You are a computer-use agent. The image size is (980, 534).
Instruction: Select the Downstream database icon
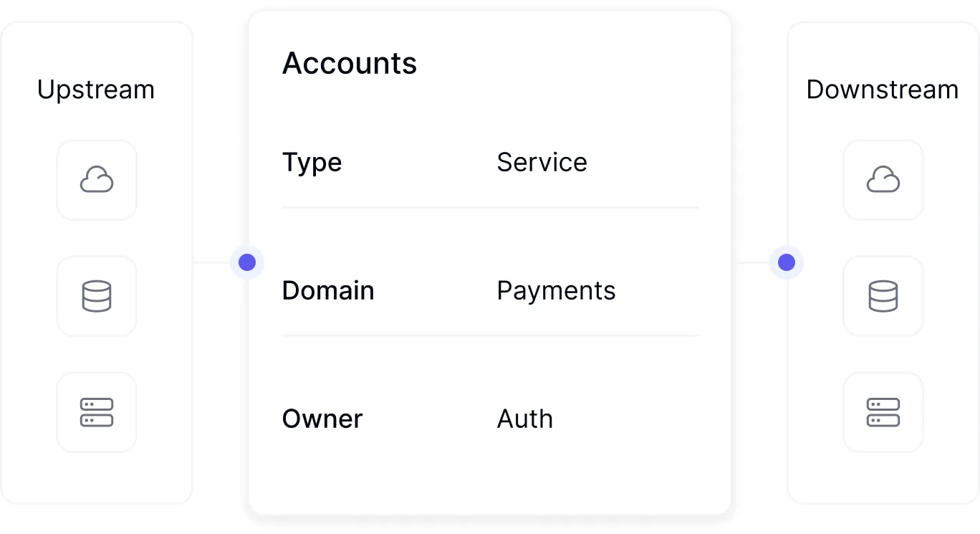tap(883, 296)
